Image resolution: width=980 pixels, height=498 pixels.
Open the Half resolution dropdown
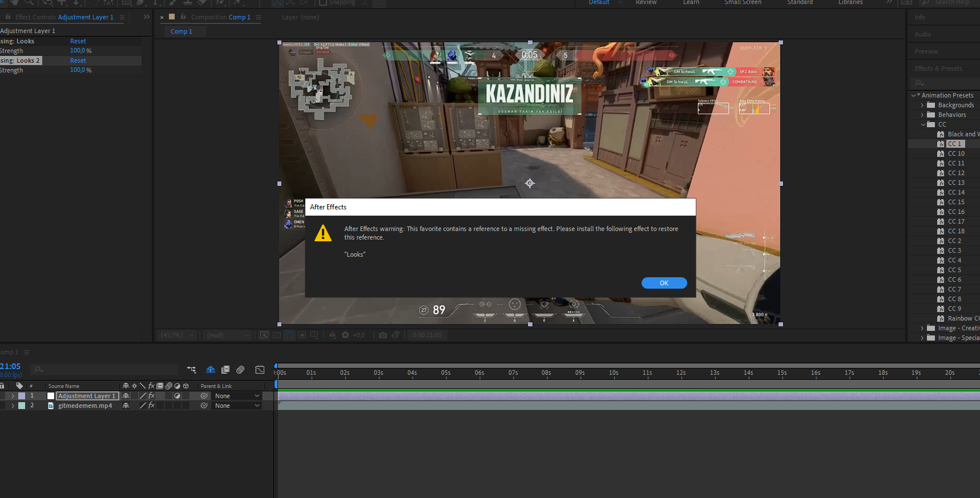click(x=228, y=335)
